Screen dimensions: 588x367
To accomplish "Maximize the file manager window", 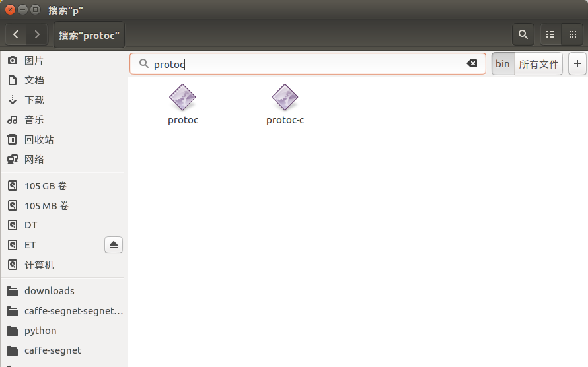I will coord(35,10).
